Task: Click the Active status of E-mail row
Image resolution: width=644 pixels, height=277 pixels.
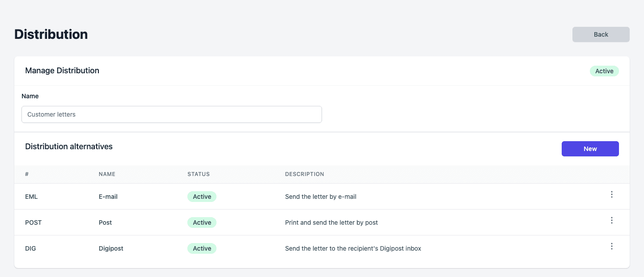Action: (x=202, y=197)
